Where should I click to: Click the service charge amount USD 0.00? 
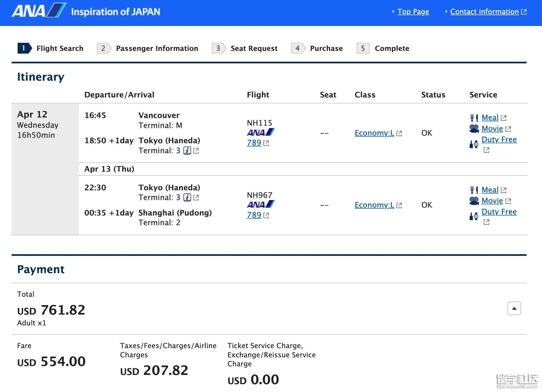pos(253,380)
